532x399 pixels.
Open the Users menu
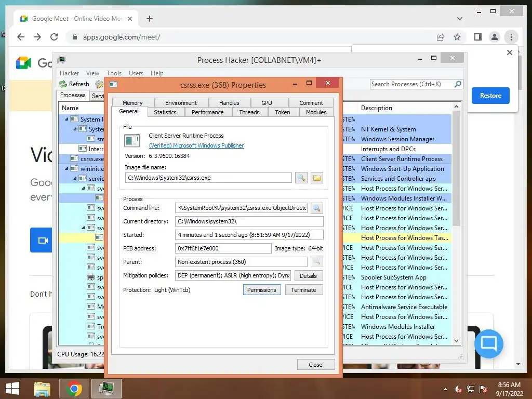(x=136, y=73)
